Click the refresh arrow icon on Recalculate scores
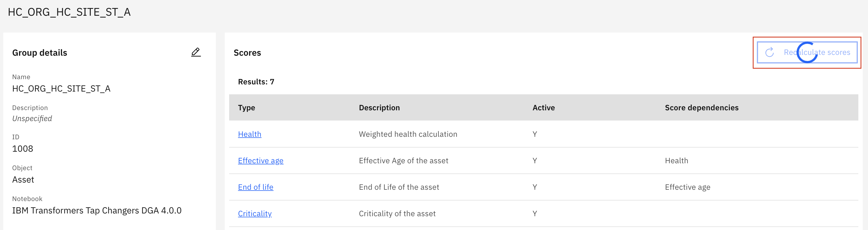 (x=769, y=52)
